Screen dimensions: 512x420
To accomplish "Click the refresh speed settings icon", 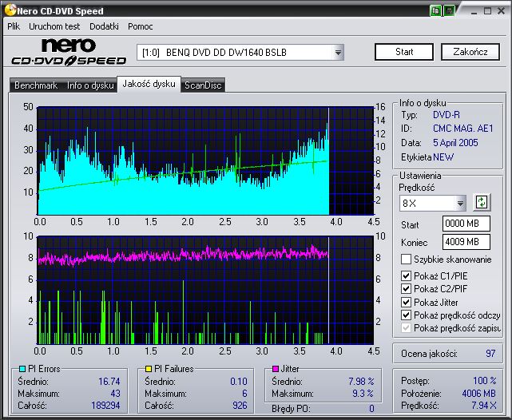I will 482,202.
